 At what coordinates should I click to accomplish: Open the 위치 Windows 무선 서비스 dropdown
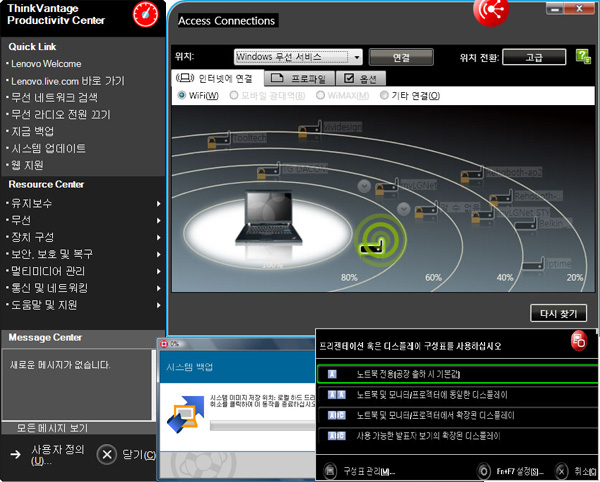pyautogui.click(x=298, y=57)
